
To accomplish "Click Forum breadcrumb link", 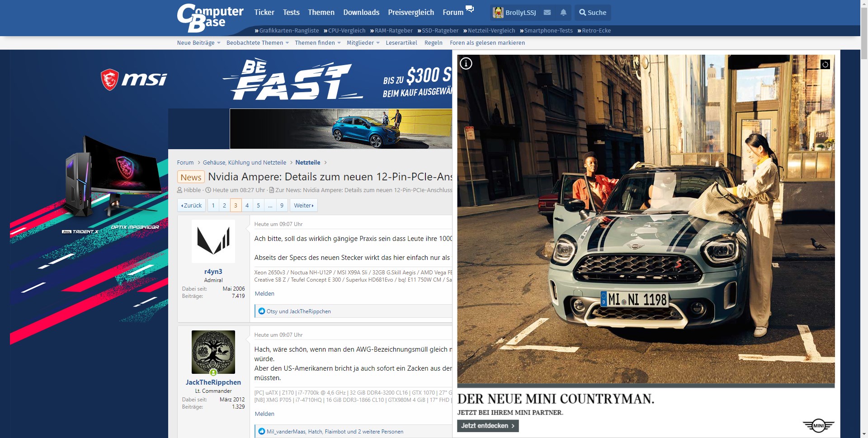I will point(185,163).
